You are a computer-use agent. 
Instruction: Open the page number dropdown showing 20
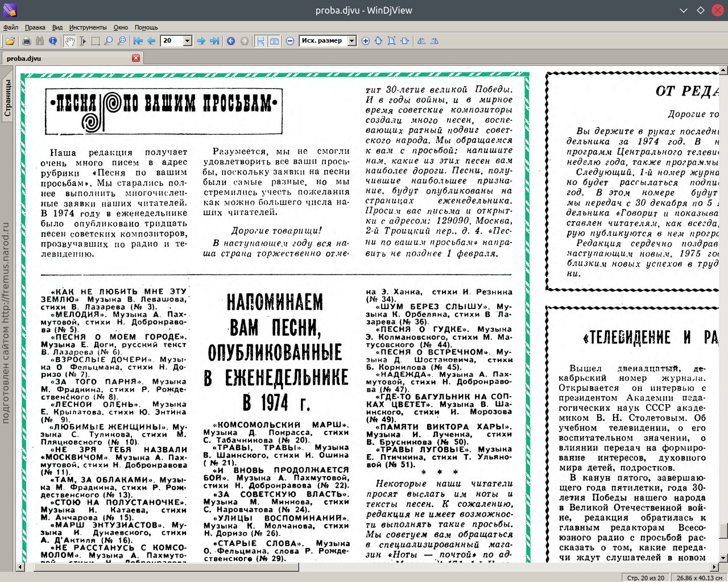187,41
